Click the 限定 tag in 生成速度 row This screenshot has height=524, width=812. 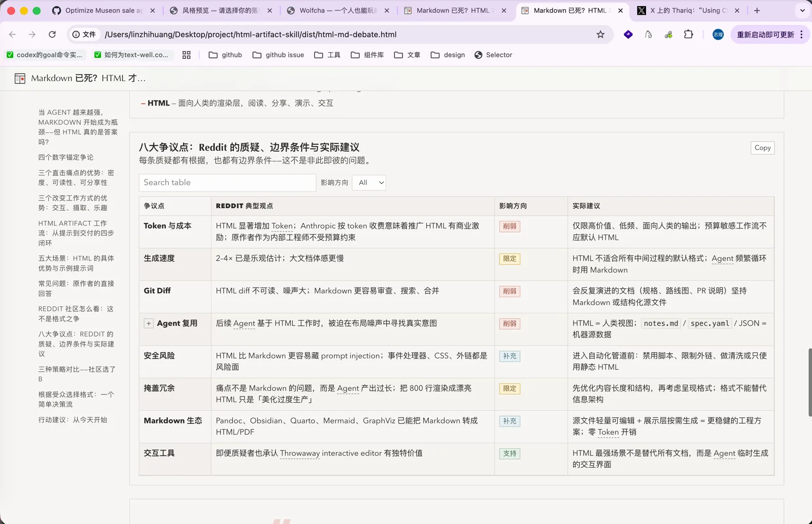pyautogui.click(x=510, y=259)
